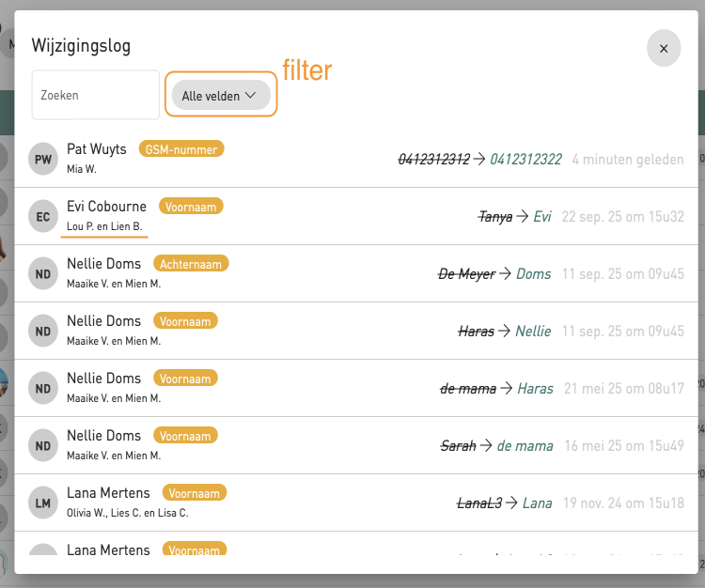
Task: Click the Zoeken search field
Action: coord(95,95)
